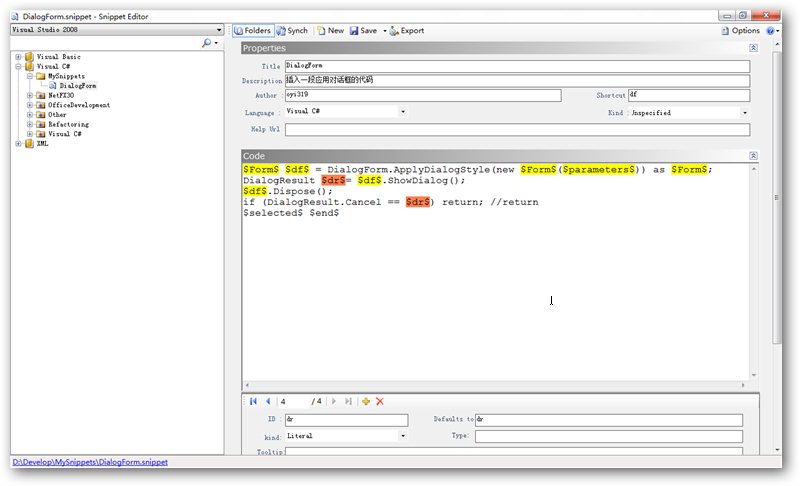The width and height of the screenshot is (800, 486).
Task: Delete the current literal with the red X
Action: 380,401
